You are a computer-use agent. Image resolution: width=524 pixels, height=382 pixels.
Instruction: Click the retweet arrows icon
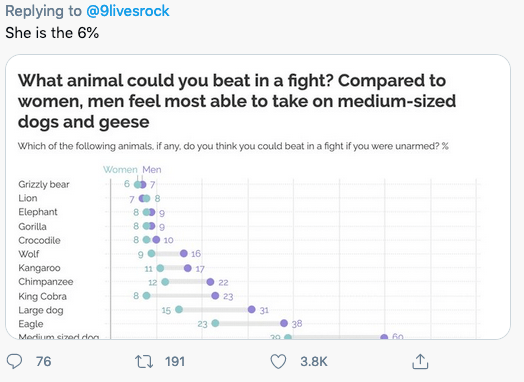coord(144,362)
